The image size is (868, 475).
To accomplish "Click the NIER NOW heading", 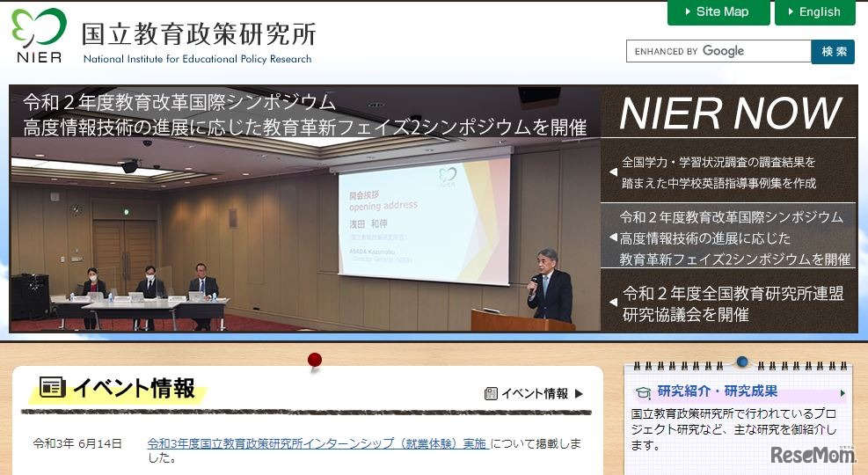I will [x=731, y=113].
